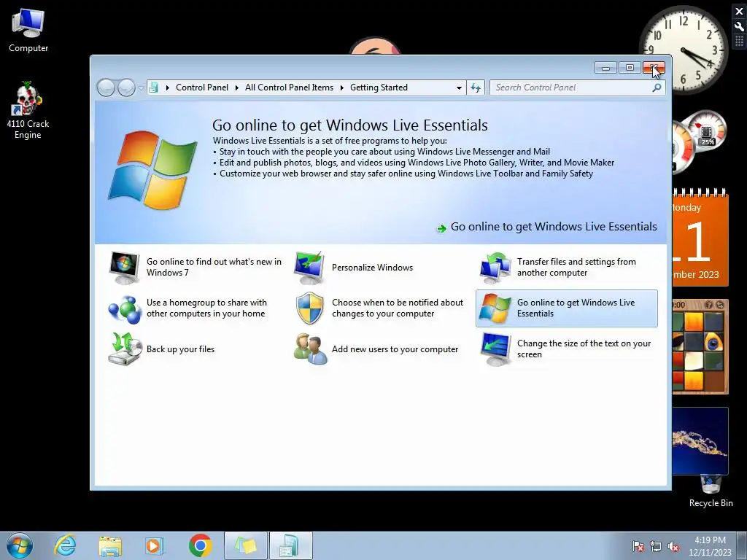Click the Transfer files and settings icon
This screenshot has height=560, width=747.
point(495,268)
